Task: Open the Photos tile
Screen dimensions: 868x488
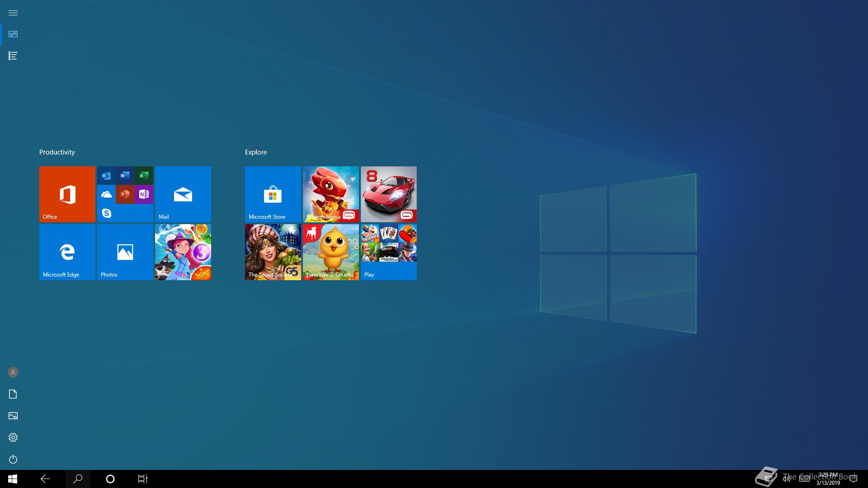Action: (x=125, y=252)
